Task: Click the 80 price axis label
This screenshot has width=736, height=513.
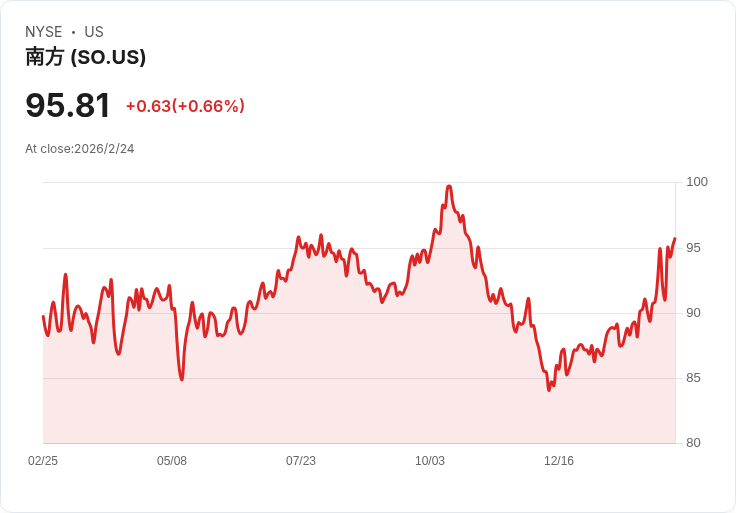Action: [x=694, y=443]
